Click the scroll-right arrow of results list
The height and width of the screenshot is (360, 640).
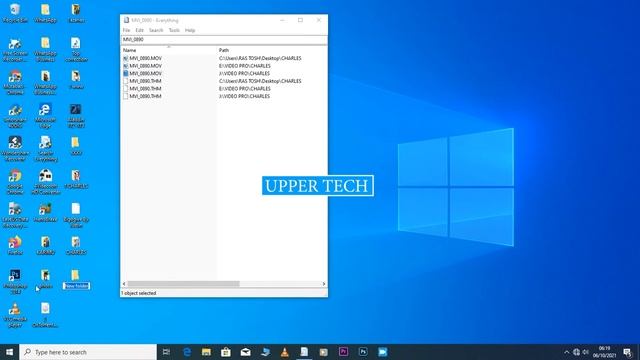click(x=324, y=284)
